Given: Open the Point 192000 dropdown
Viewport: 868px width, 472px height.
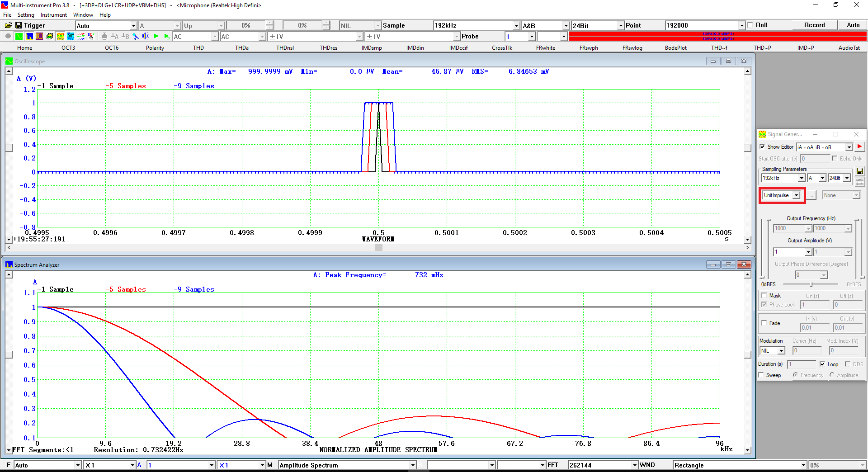Looking at the screenshot, I should [x=741, y=26].
